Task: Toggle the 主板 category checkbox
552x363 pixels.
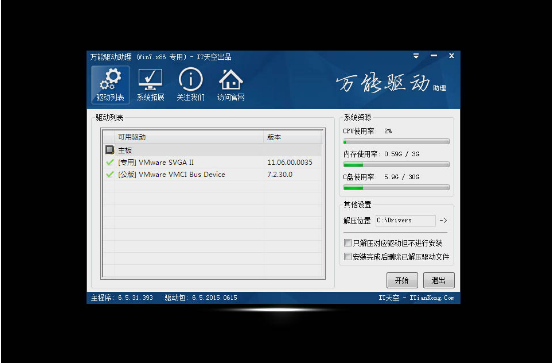Action: [109, 150]
